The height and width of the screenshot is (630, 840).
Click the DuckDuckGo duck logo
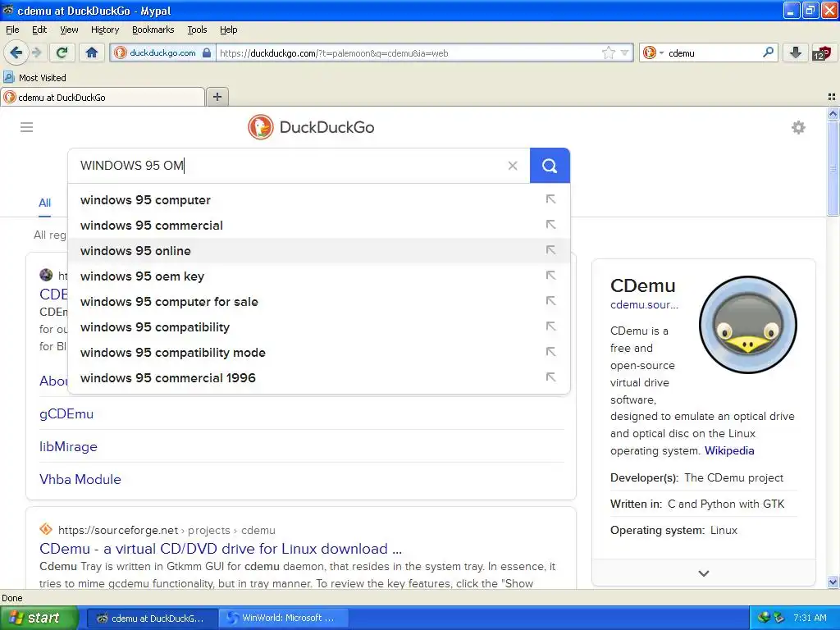tap(261, 127)
